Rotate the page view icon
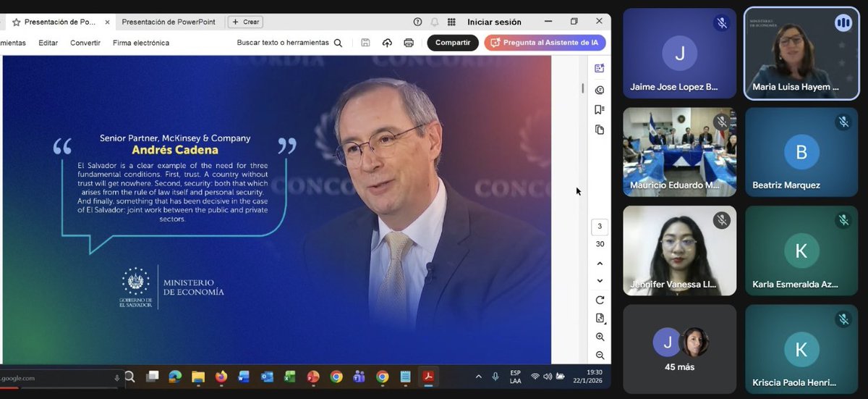The width and height of the screenshot is (868, 399). [x=600, y=300]
